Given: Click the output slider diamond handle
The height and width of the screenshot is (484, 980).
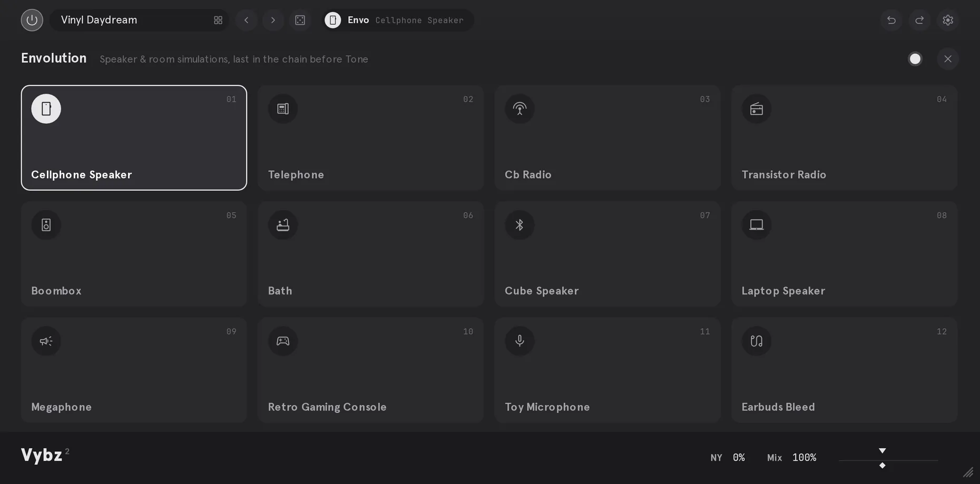Looking at the screenshot, I should [x=883, y=466].
